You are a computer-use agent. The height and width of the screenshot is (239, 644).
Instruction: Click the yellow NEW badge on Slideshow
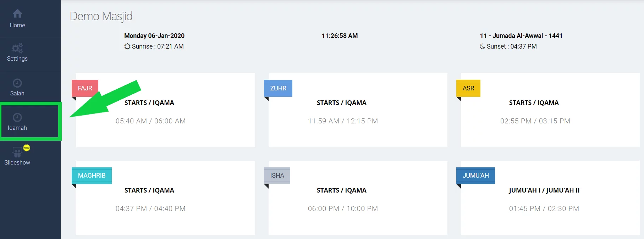coord(27,148)
